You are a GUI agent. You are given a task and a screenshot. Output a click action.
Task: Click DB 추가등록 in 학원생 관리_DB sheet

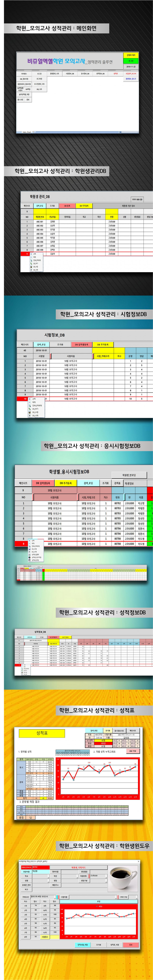tap(84, 206)
